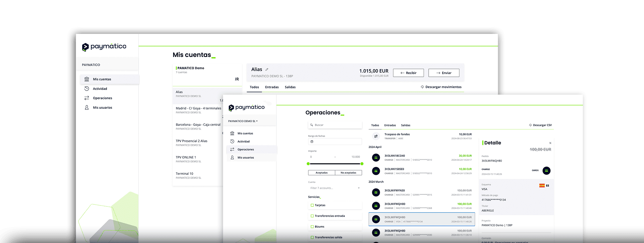
Task: Click bank icon beside Mis cuentas, Operaciones window
Action: tap(232, 133)
